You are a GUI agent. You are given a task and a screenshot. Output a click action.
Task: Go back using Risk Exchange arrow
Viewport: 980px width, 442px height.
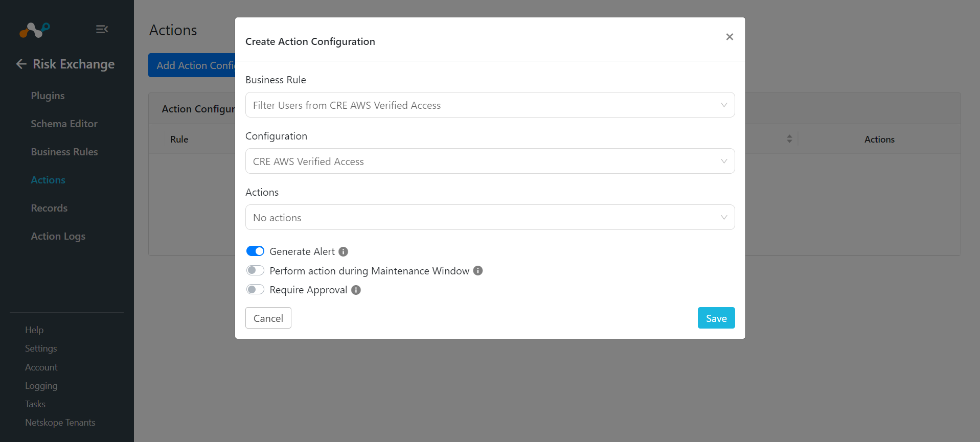pyautogui.click(x=21, y=64)
